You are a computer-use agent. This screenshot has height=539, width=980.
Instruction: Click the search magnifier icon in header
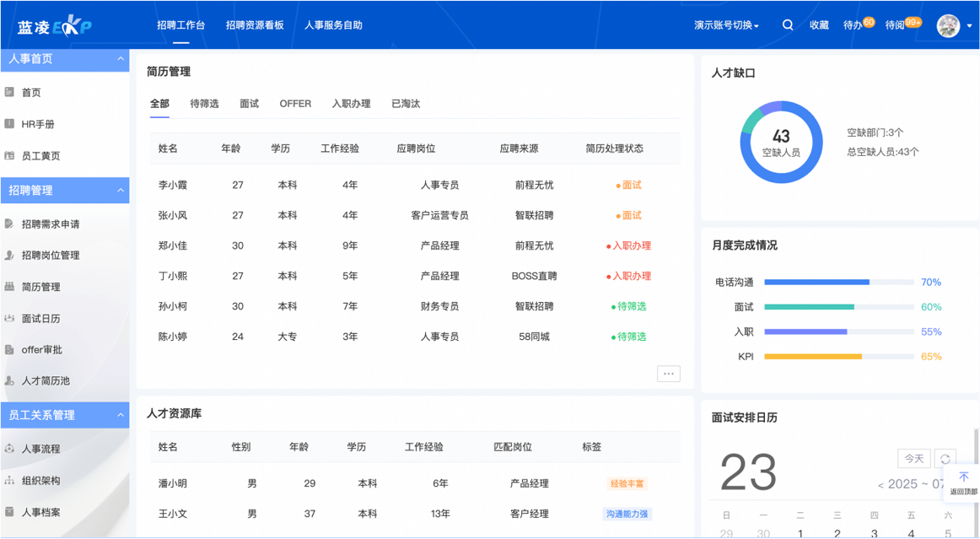click(787, 25)
